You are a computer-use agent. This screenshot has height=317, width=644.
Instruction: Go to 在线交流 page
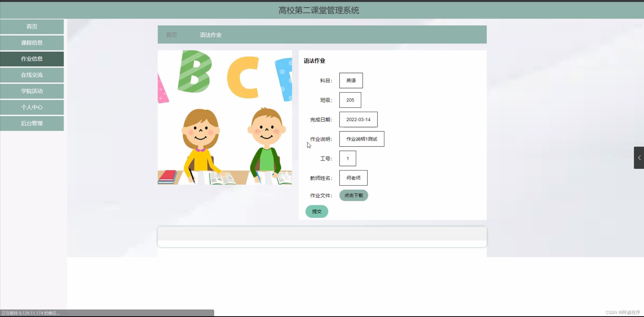tap(32, 75)
